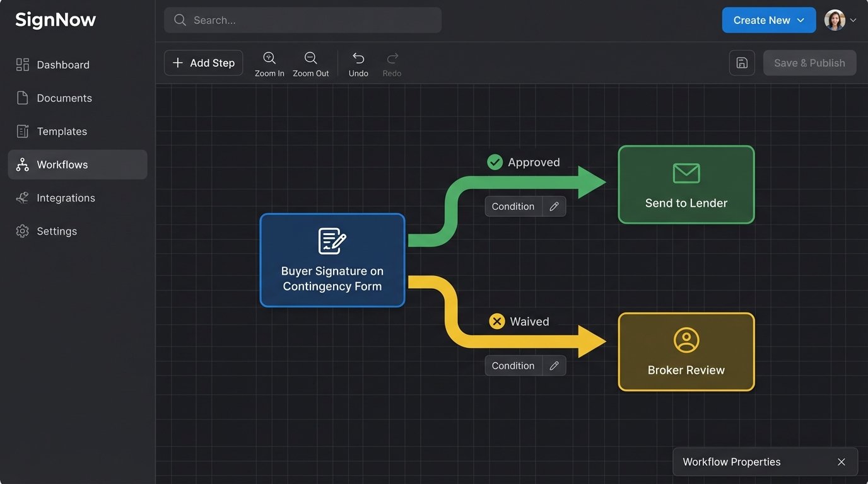Open Settings in the sidebar
Screen dimensions: 868x484
point(57,231)
